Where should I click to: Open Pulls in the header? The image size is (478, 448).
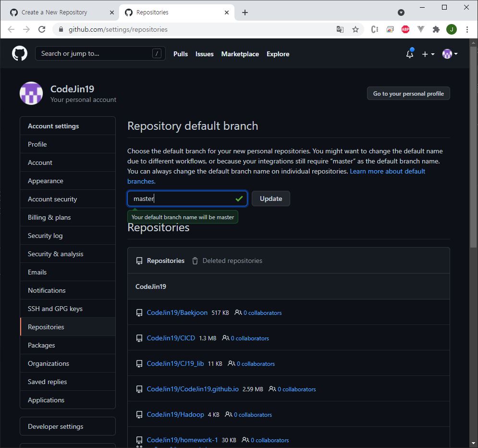pos(181,54)
